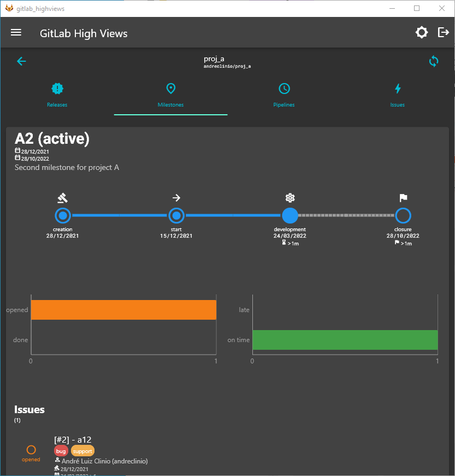The width and height of the screenshot is (455, 476).
Task: Switch to the Pipelines tab
Action: pyautogui.click(x=284, y=96)
